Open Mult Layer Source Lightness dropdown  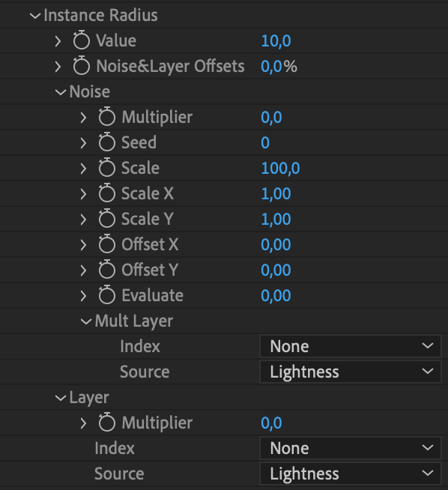351,372
